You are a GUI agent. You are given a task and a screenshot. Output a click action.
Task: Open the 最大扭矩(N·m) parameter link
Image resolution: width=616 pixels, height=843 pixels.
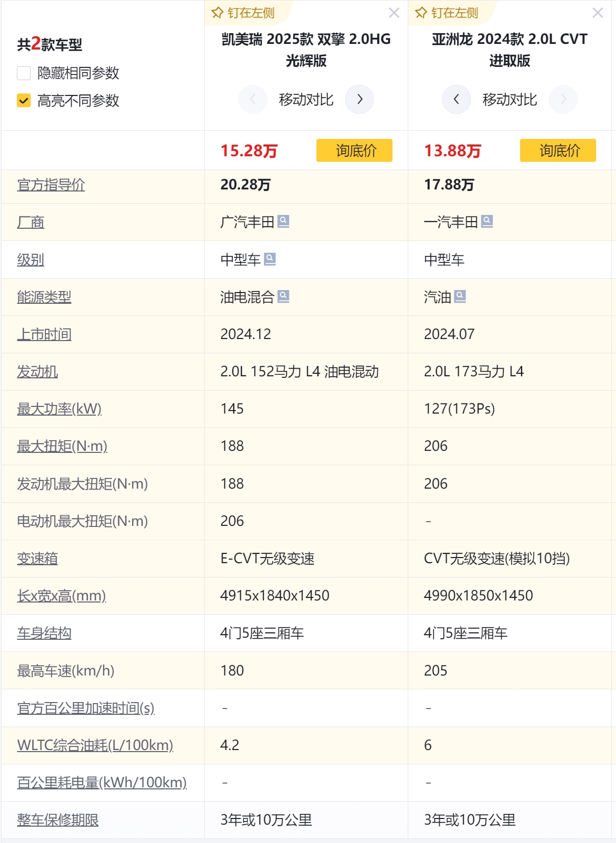[62, 446]
